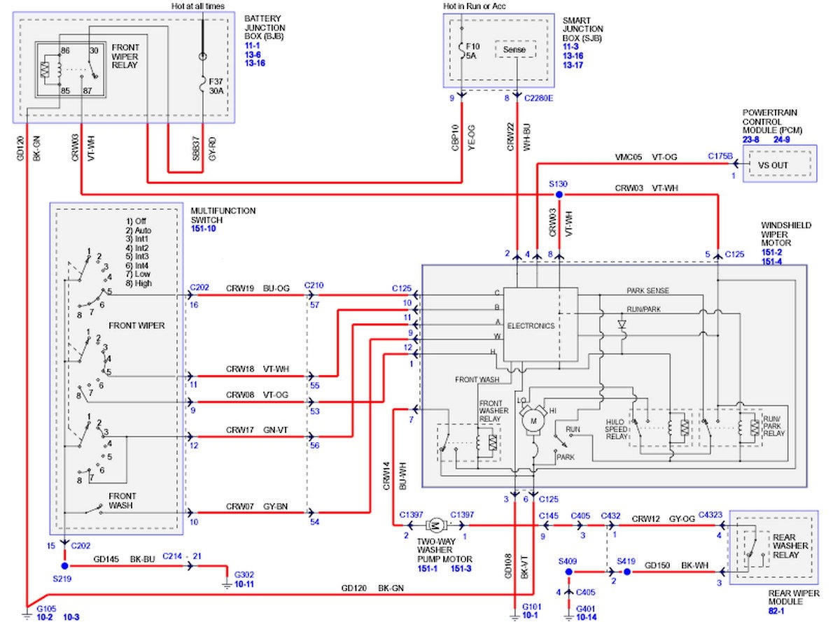Click the S409 splice dot
This screenshot has height=622, width=840.
click(569, 572)
